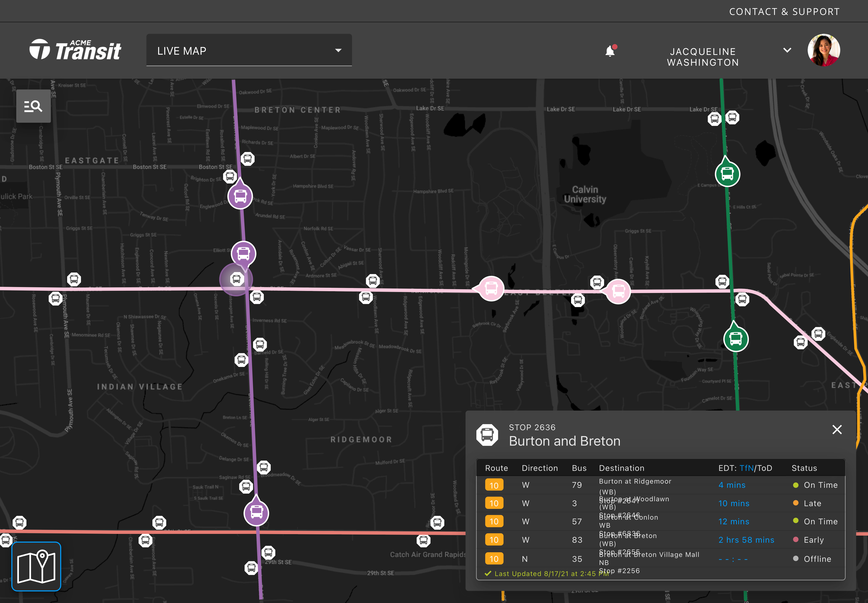Click '2 hrs 58 mins' arrival time
868x603 pixels.
point(746,540)
